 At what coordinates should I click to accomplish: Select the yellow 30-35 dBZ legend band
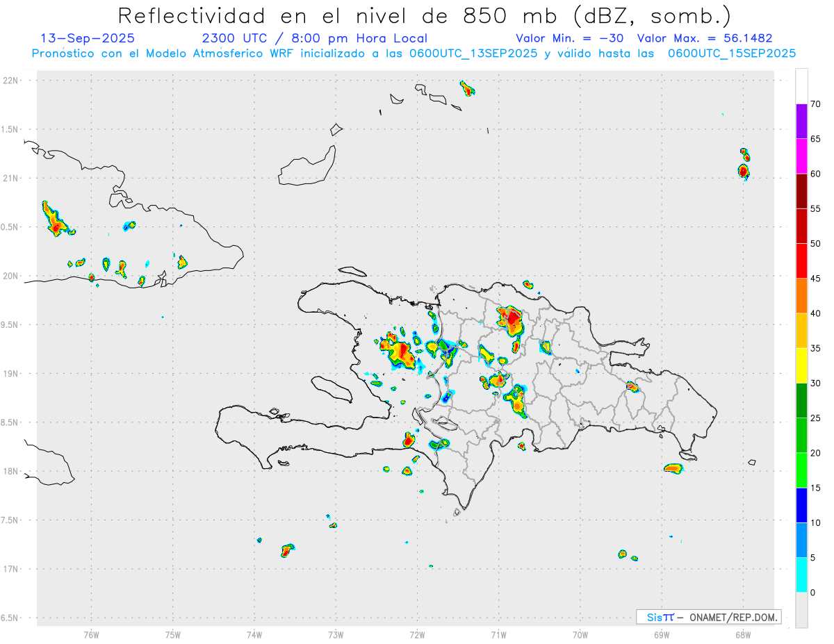(x=801, y=365)
